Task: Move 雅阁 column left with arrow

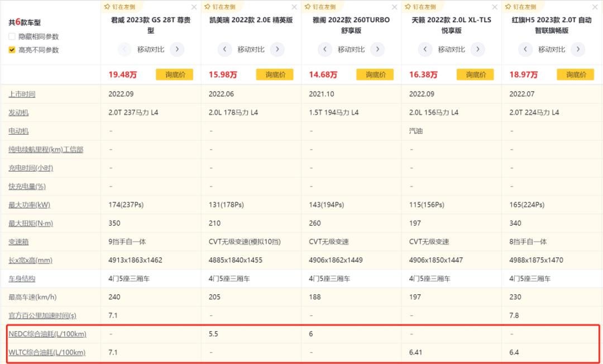Action: tap(325, 49)
